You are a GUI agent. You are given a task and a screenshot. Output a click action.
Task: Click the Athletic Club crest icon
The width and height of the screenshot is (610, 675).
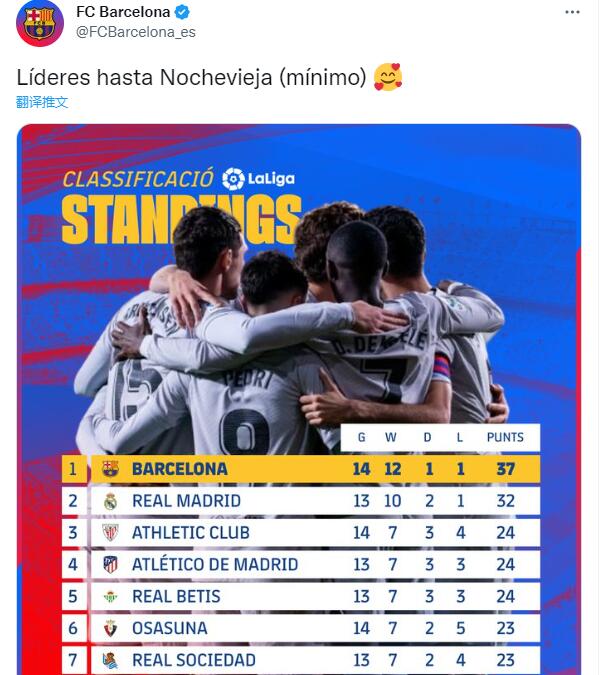tap(110, 533)
